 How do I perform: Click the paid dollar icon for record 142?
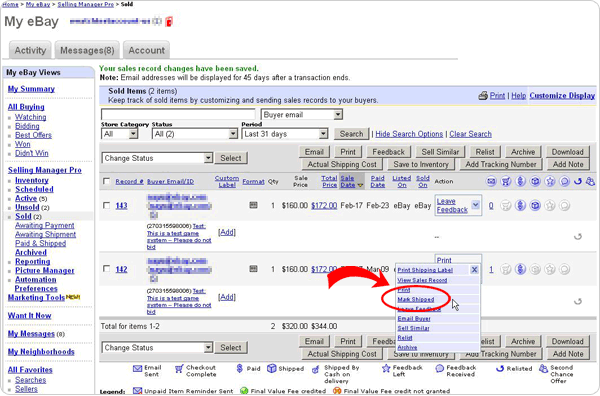(x=520, y=269)
